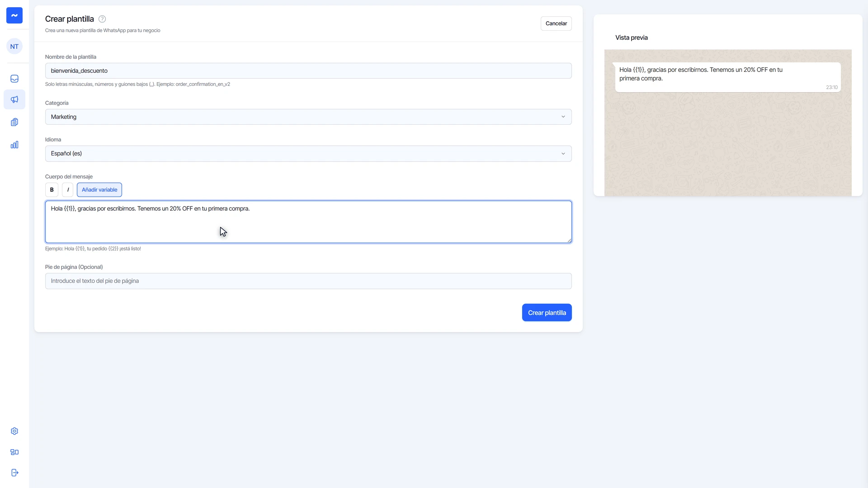Toggle bold formatting with the B button
868x488 pixels.
[x=52, y=190]
